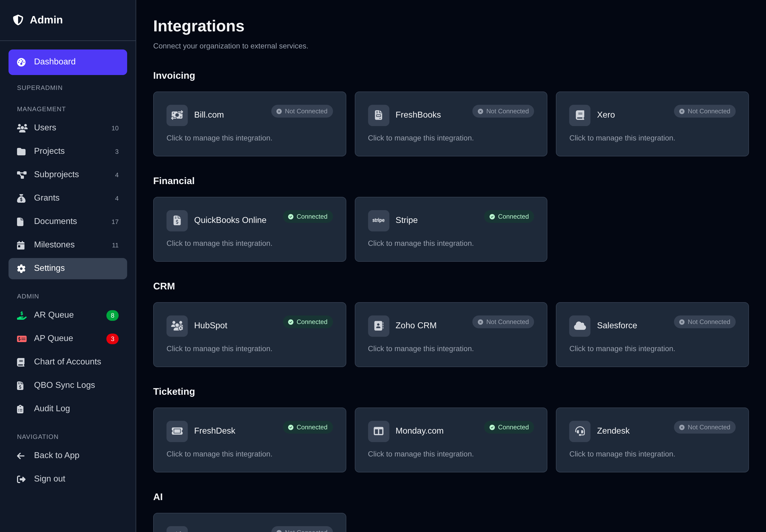The image size is (766, 532).
Task: Click the Xero book icon
Action: click(580, 115)
